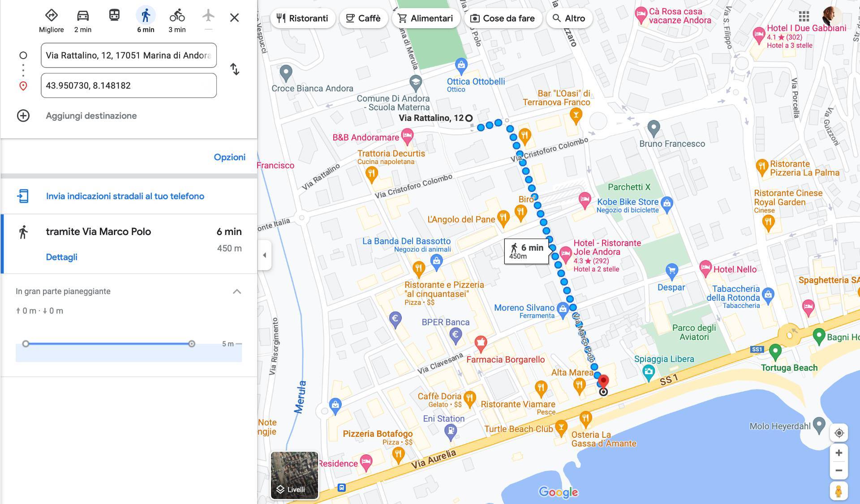The height and width of the screenshot is (504, 860).
Task: Select the driving travel mode icon
Action: [x=83, y=16]
